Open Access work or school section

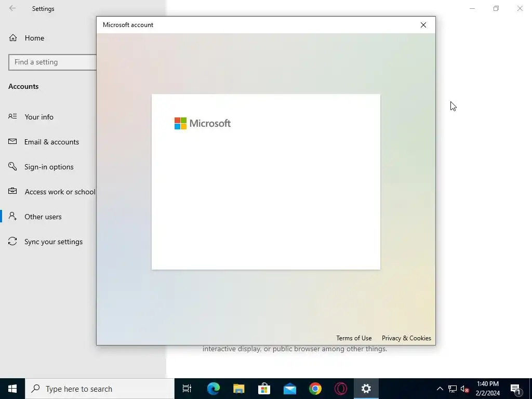point(60,192)
